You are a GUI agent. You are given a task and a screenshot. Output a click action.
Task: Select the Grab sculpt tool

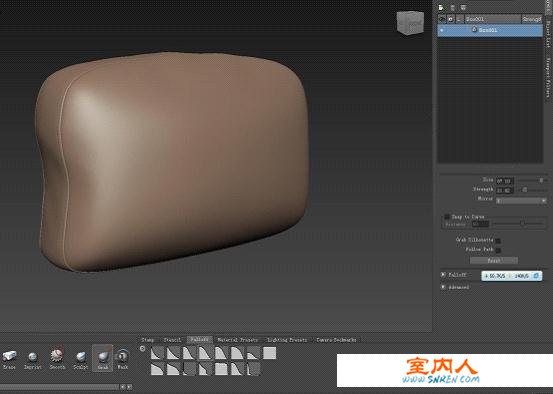(x=103, y=358)
